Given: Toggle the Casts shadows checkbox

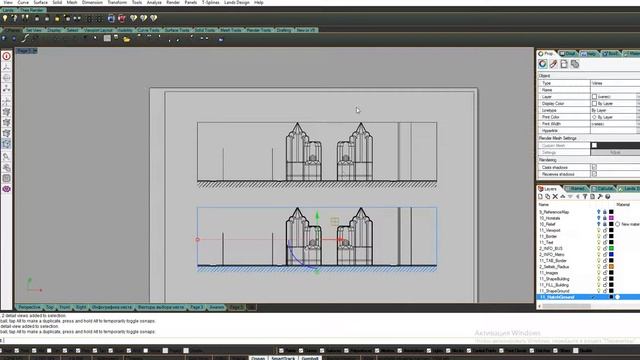Looking at the screenshot, I should [594, 167].
